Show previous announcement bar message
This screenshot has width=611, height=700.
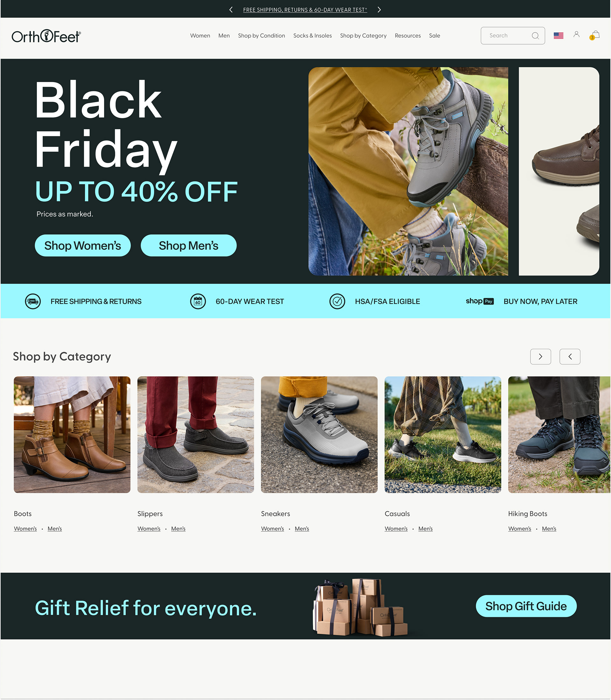231,10
